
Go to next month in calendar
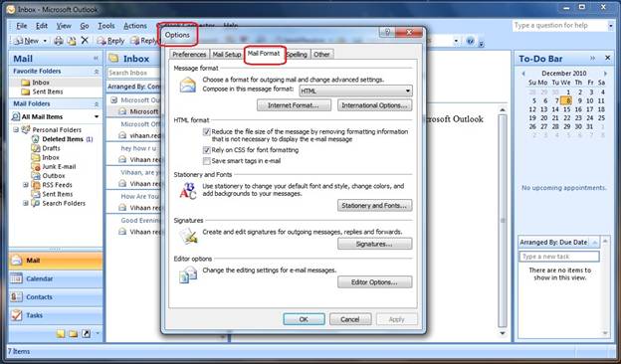605,74
